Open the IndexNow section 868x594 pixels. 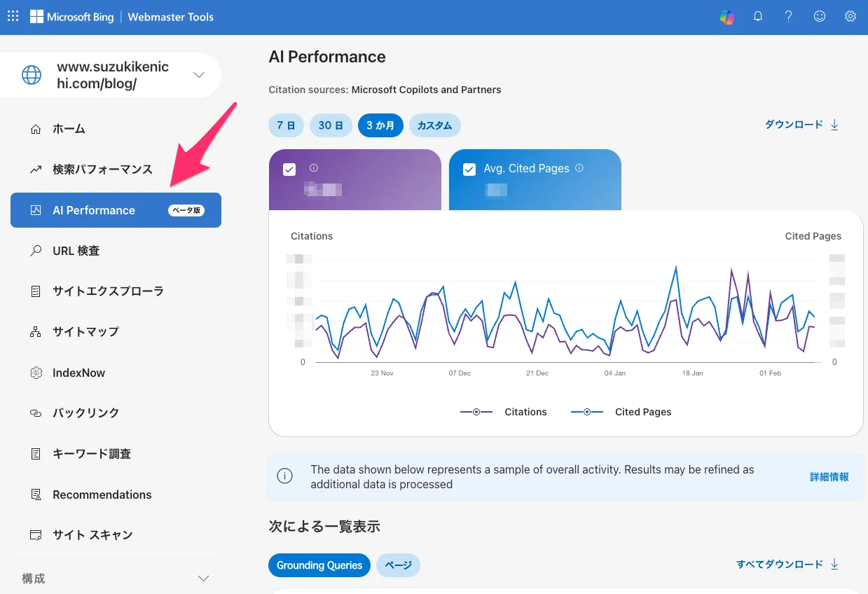[x=78, y=372]
